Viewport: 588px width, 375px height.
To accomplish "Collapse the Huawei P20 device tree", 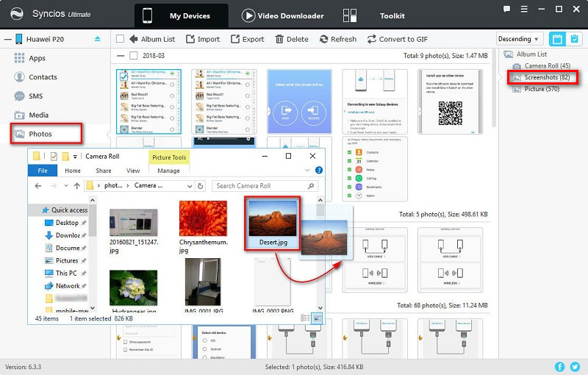I will tap(7, 39).
